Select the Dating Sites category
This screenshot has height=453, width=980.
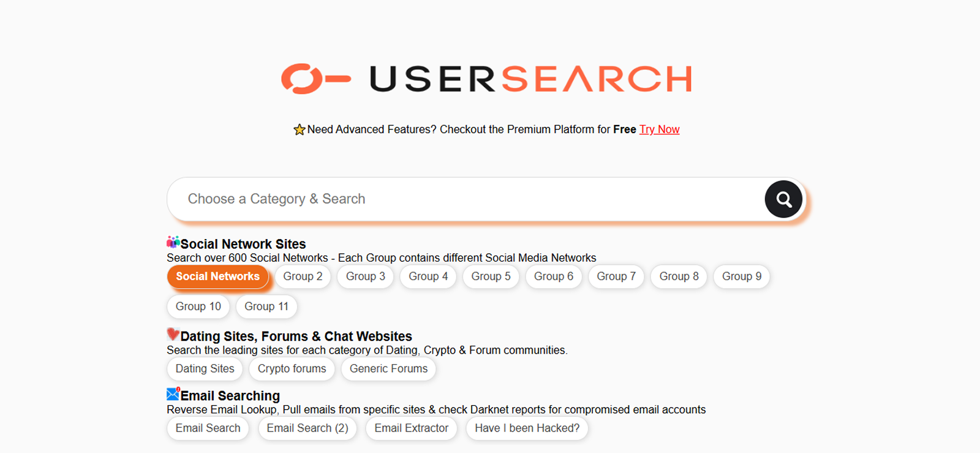[x=205, y=369]
